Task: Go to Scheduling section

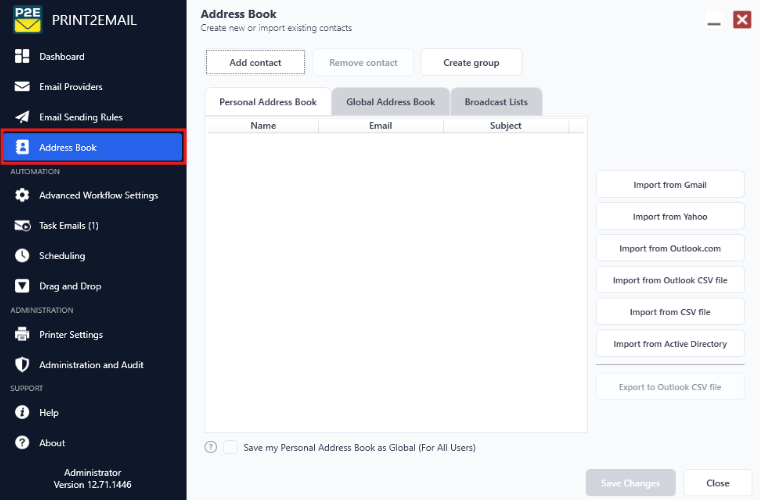Action: coord(93,255)
